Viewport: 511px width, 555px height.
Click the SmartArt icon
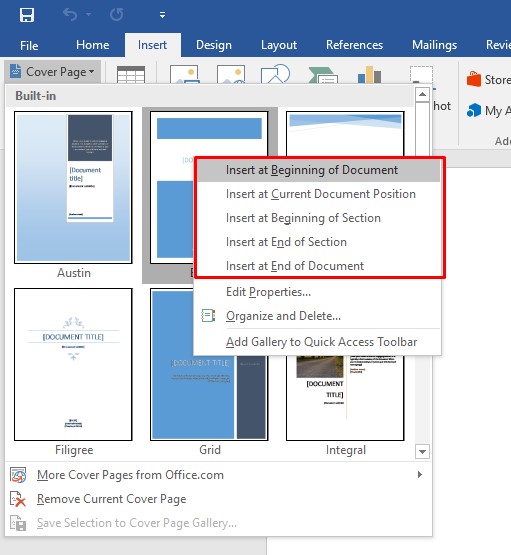point(323,75)
